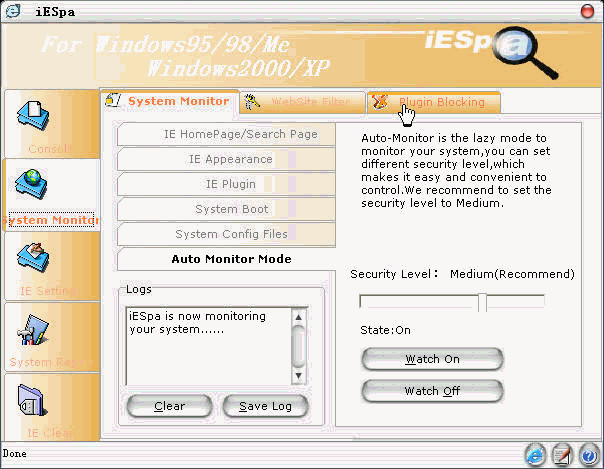
Task: Click the State:On status text
Action: [385, 330]
